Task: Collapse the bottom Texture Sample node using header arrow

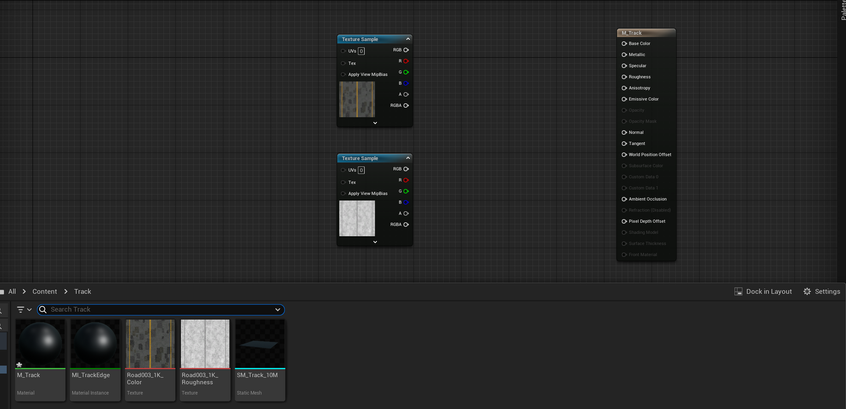Action: 408,158
